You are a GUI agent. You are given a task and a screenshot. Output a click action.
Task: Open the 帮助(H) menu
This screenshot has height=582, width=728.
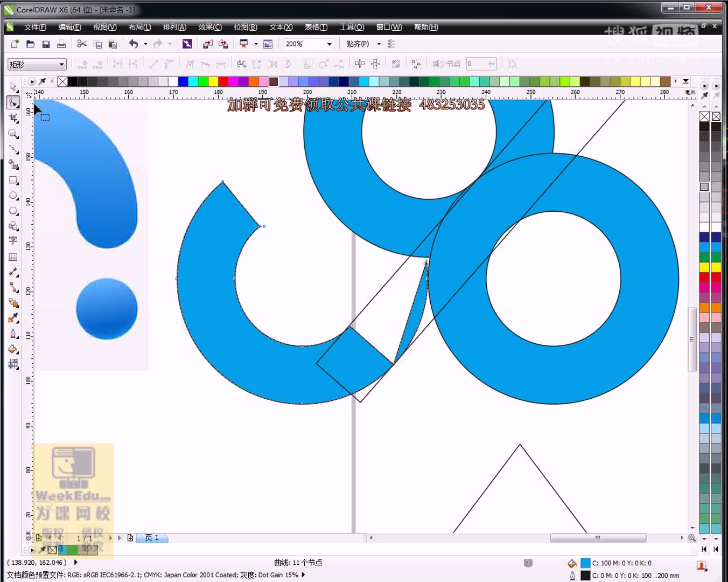pyautogui.click(x=426, y=27)
